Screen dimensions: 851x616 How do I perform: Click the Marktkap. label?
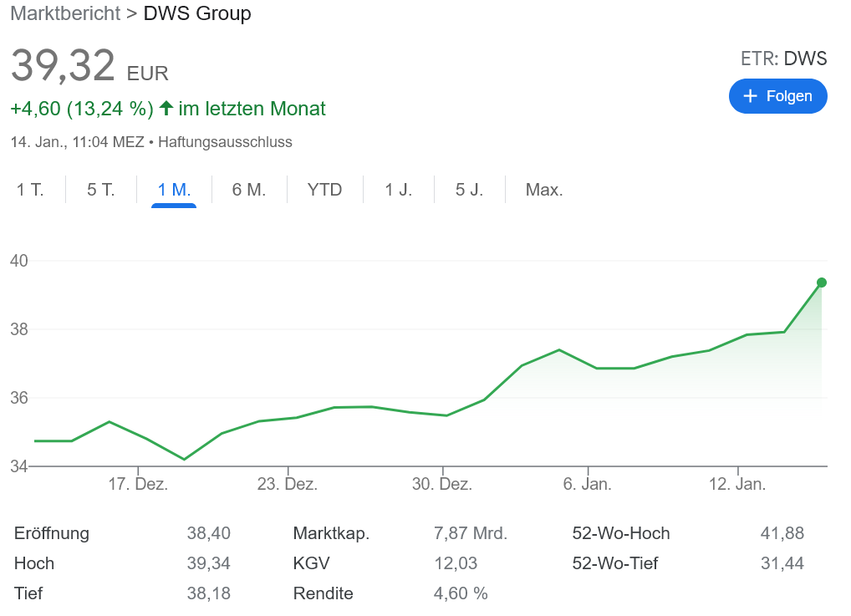coord(331,533)
